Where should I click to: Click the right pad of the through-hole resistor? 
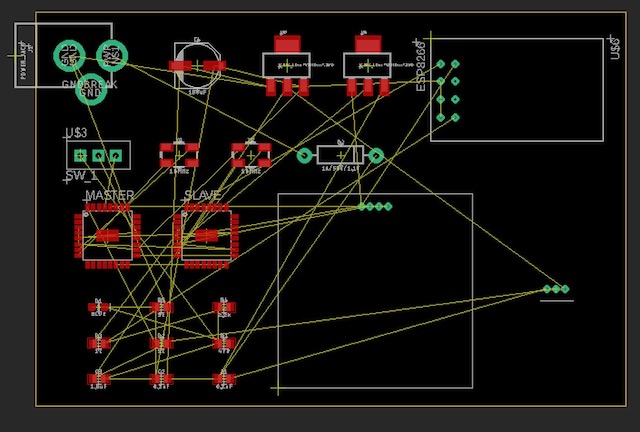(376, 155)
